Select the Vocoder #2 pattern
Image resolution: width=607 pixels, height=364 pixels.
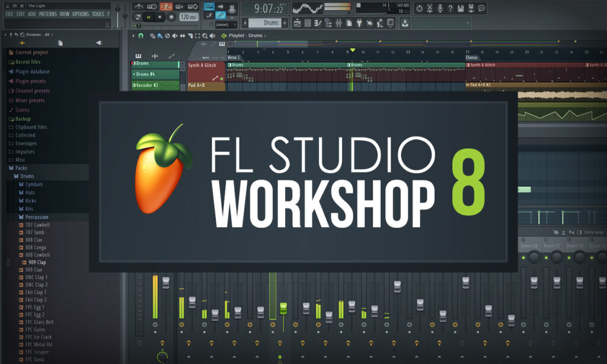pos(155,85)
